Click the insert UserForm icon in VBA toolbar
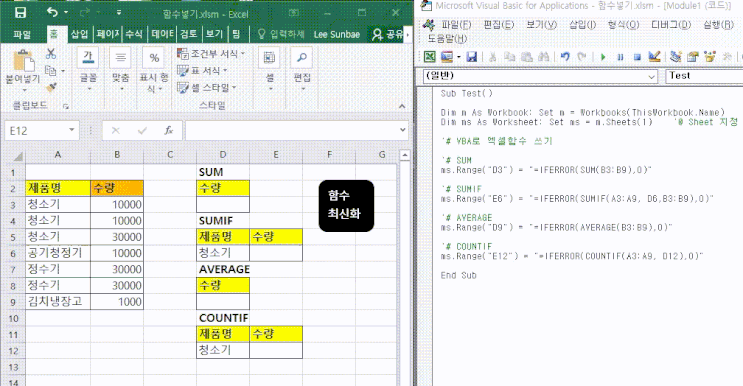 pos(446,57)
